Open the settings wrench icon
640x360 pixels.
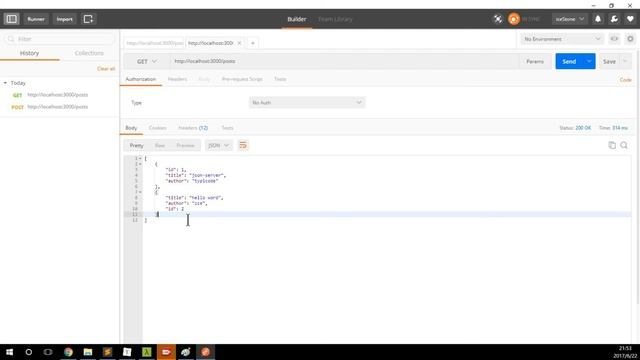[614, 19]
